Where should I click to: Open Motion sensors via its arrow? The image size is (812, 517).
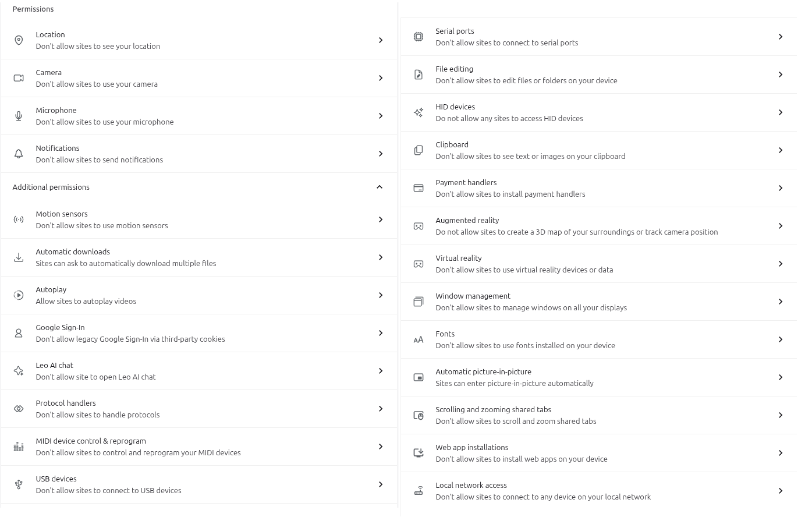tap(381, 219)
